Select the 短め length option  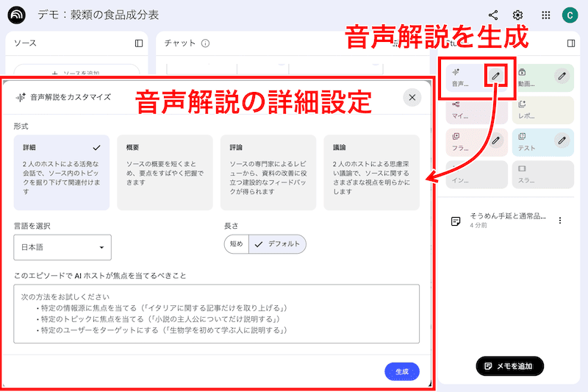236,244
